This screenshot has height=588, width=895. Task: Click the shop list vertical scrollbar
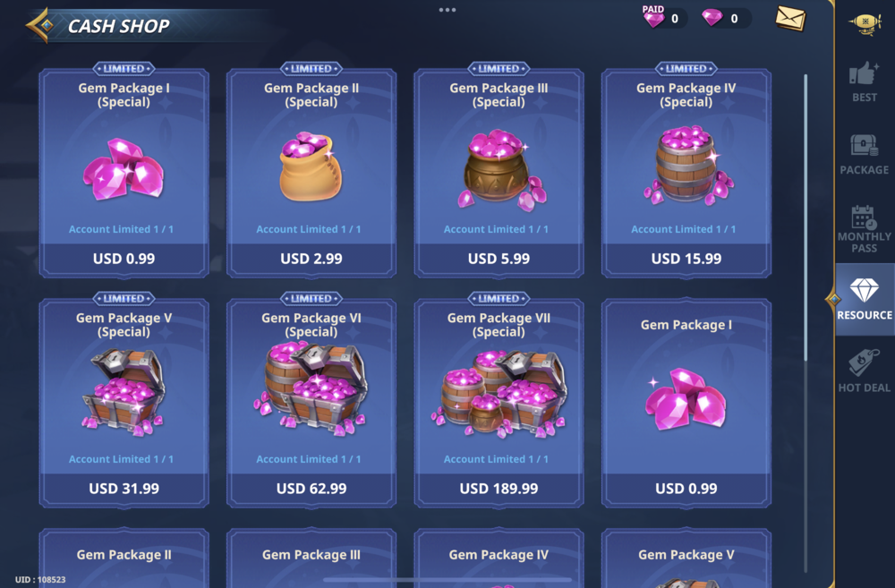pos(805,217)
